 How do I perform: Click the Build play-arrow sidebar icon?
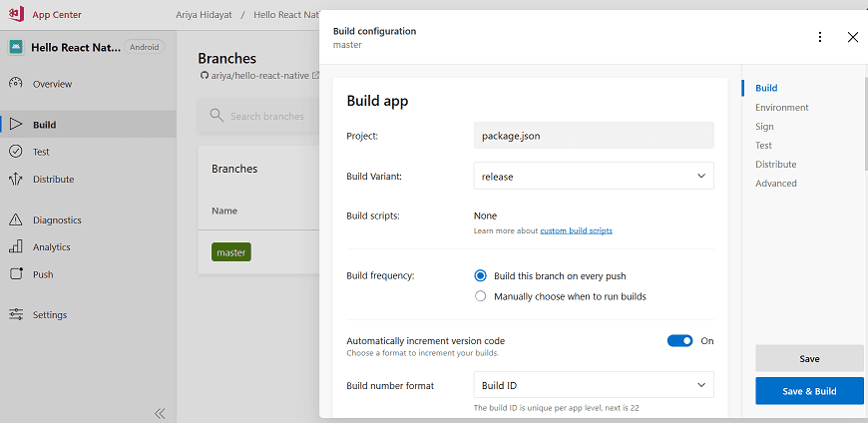[16, 125]
